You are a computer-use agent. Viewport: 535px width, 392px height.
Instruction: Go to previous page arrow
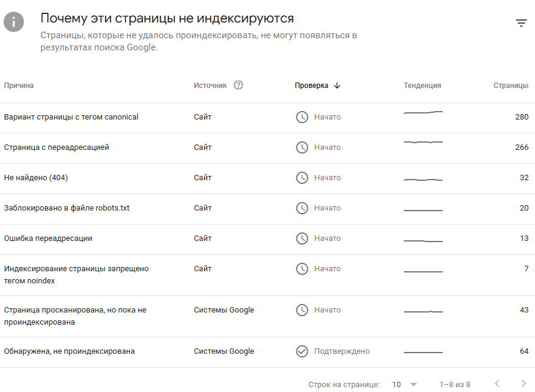[497, 384]
